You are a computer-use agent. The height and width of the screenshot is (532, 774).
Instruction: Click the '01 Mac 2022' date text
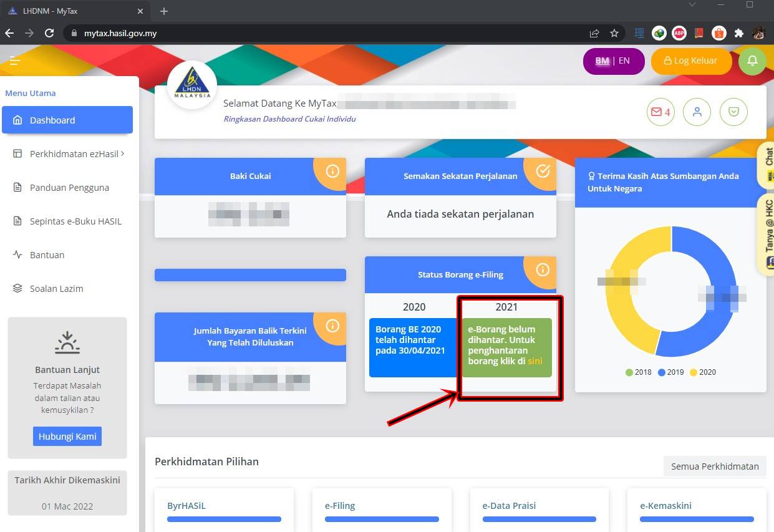67,506
